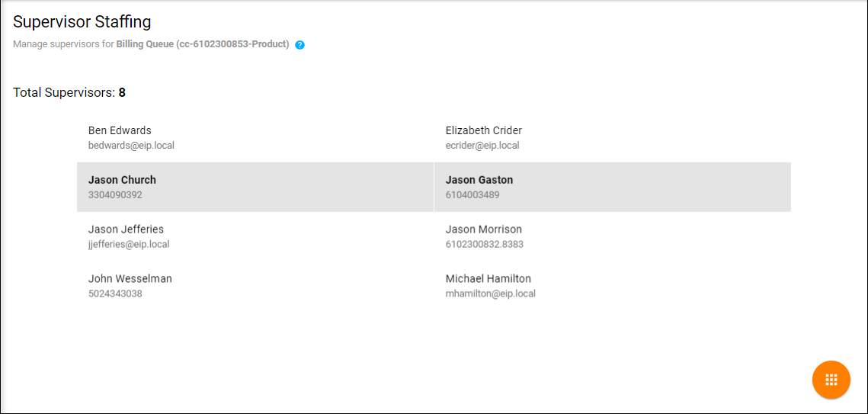Select supervisor Michael Hamilton
Screen dimensions: 868x414
[488, 279]
